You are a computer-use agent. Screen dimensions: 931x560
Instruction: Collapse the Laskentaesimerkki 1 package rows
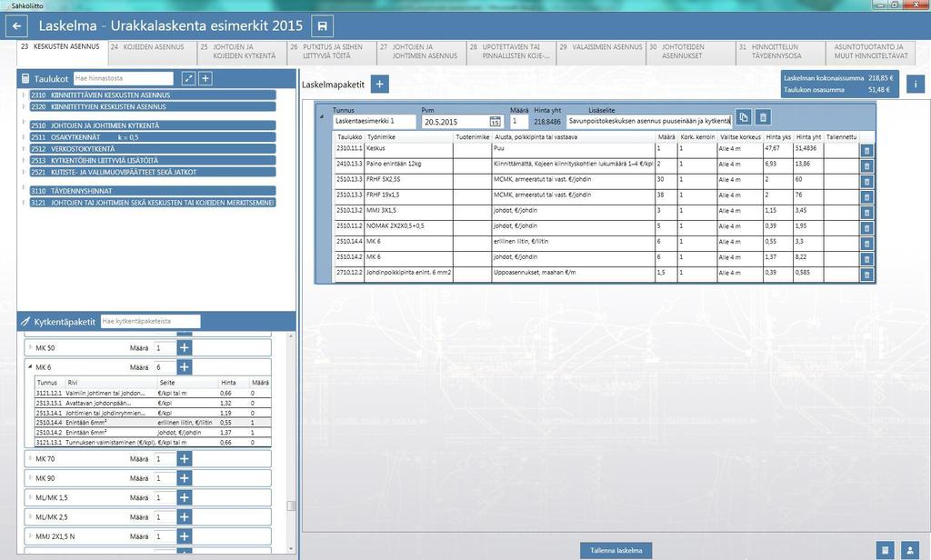tap(322, 116)
